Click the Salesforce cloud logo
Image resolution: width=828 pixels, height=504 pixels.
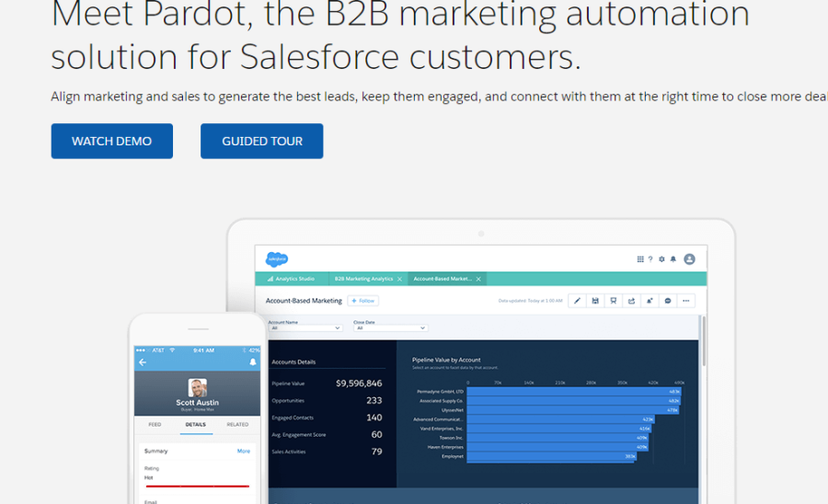click(277, 259)
